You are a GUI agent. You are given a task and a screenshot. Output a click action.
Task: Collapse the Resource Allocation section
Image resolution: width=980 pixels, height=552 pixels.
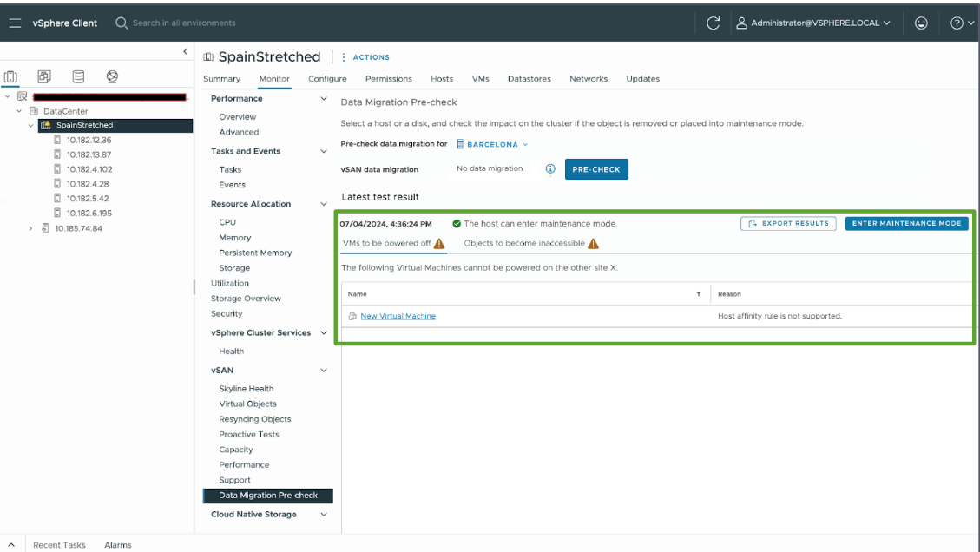click(324, 204)
